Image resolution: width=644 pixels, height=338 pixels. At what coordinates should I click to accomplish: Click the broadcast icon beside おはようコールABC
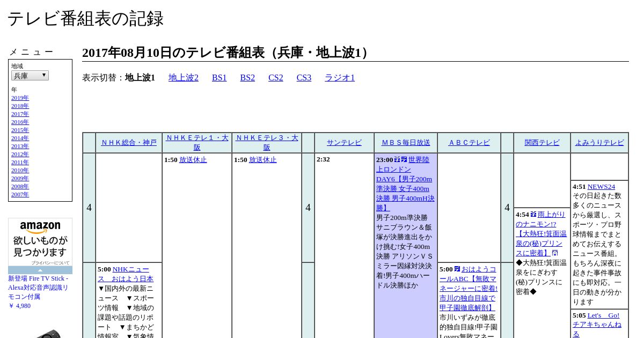coord(457,269)
